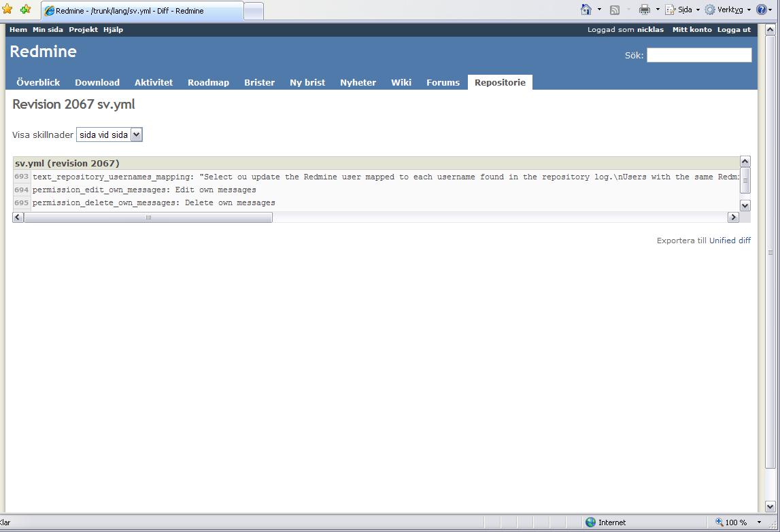Switch to the Download tab
The height and width of the screenshot is (532, 780).
(97, 82)
